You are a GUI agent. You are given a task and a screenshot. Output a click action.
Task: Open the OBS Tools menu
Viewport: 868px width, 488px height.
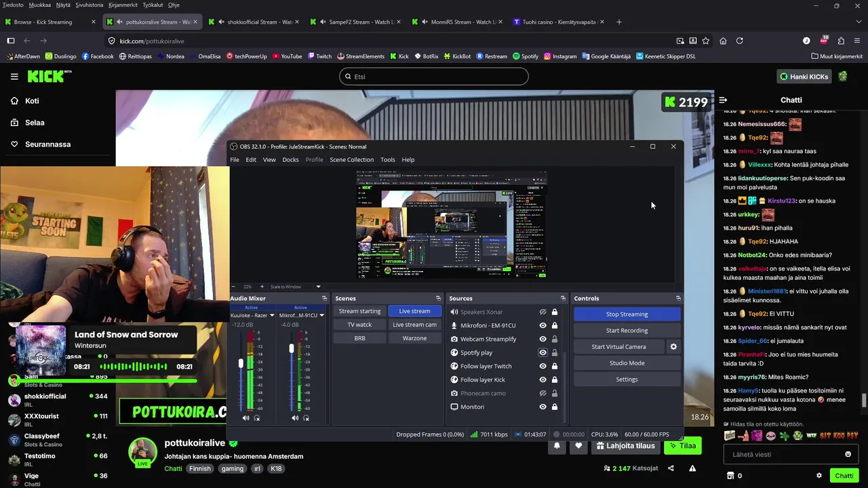pyautogui.click(x=388, y=159)
